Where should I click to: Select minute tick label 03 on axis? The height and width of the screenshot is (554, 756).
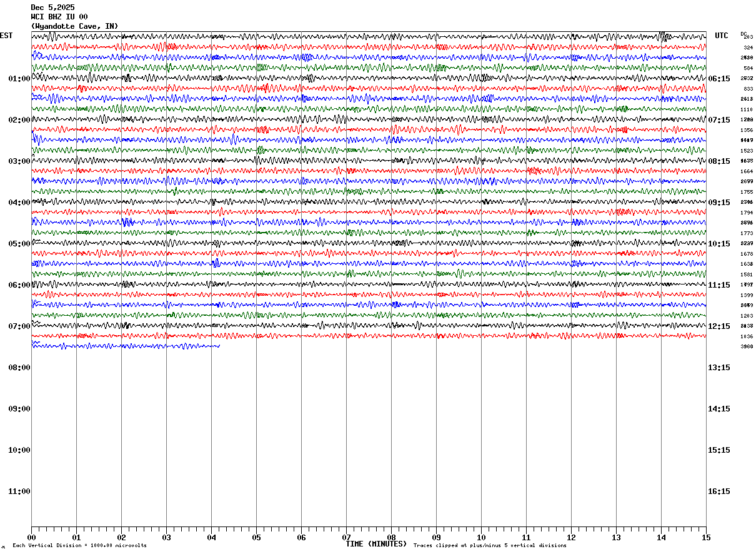(166, 537)
